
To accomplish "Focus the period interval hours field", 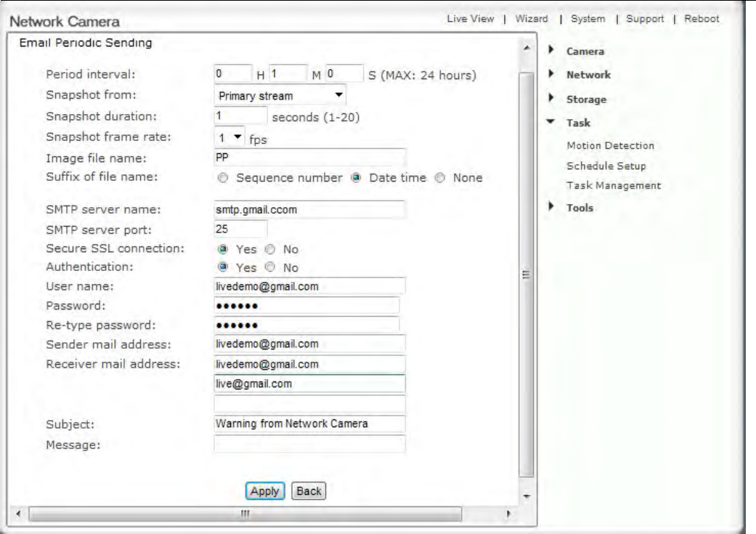I will click(x=232, y=74).
